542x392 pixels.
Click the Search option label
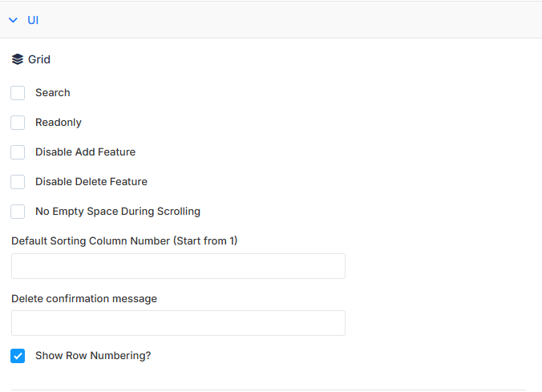click(53, 93)
